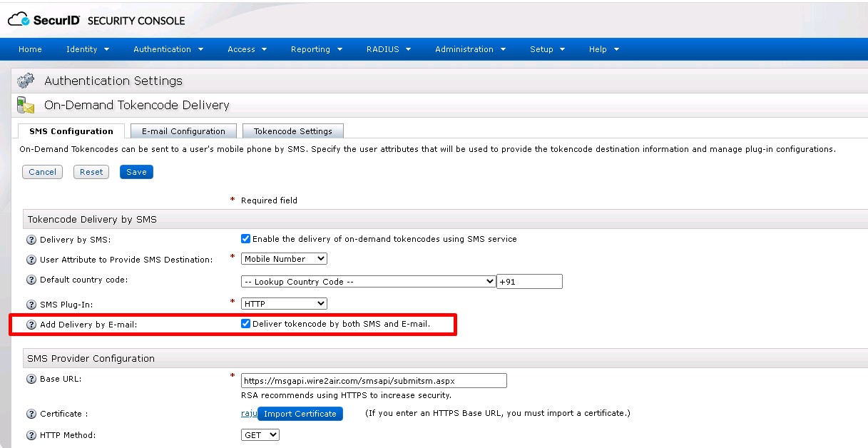Open the SMS Plug-In HTTP dropdown
Image resolution: width=868 pixels, height=448 pixels.
coord(284,304)
